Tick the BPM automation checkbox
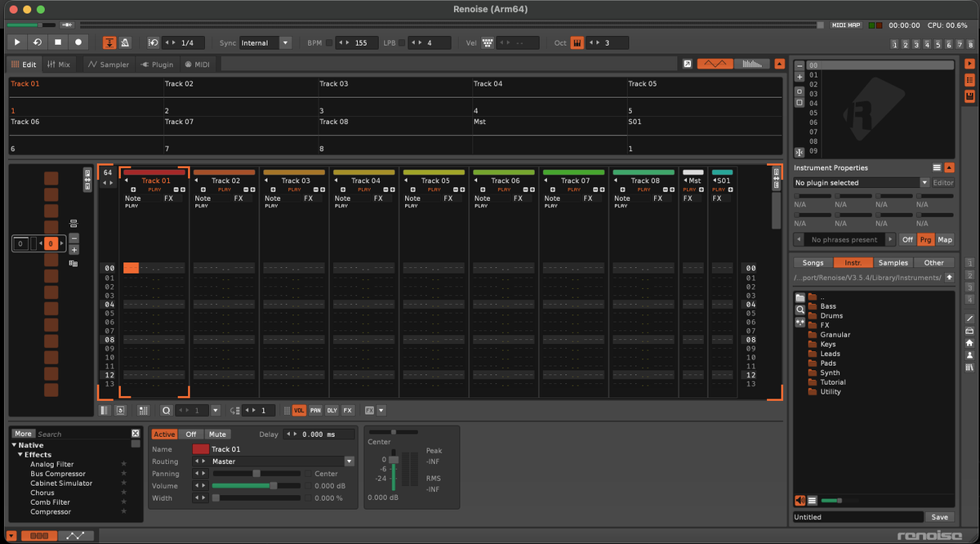The image size is (980, 544). coord(329,42)
